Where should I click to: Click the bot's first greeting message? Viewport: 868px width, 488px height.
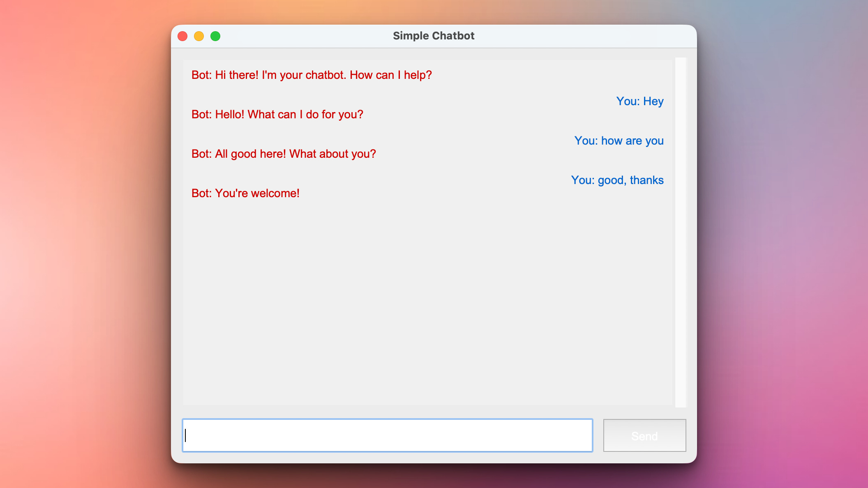click(x=312, y=75)
